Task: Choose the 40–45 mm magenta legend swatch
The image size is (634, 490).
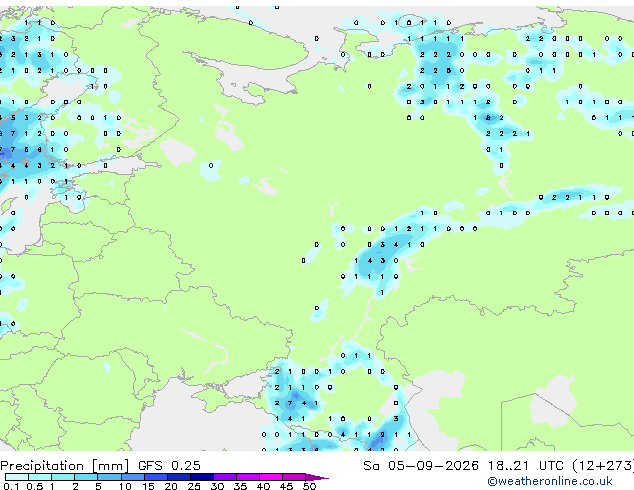Action: tap(271, 477)
